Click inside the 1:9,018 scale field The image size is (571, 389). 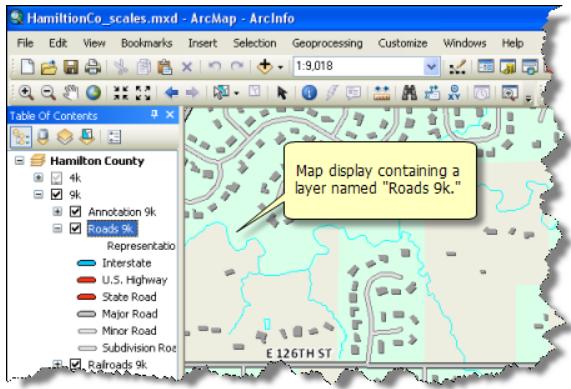[359, 67]
